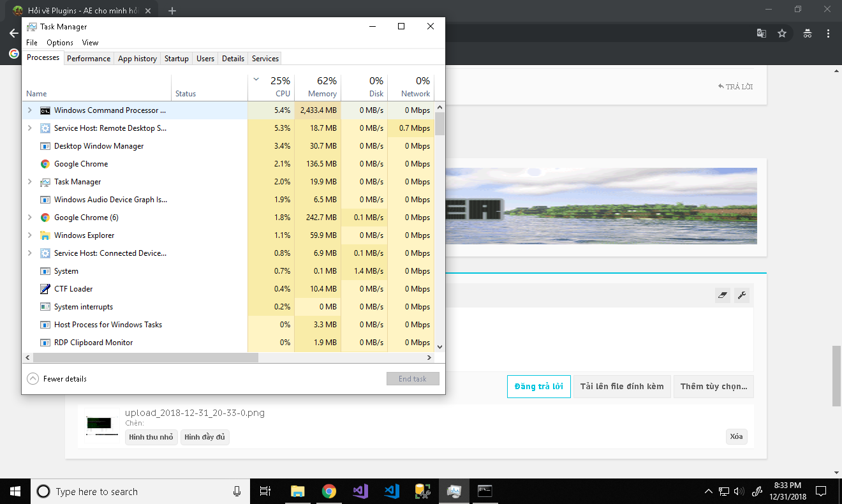Open Visual Studio Code from the taskbar
The width and height of the screenshot is (842, 504).
point(392,491)
